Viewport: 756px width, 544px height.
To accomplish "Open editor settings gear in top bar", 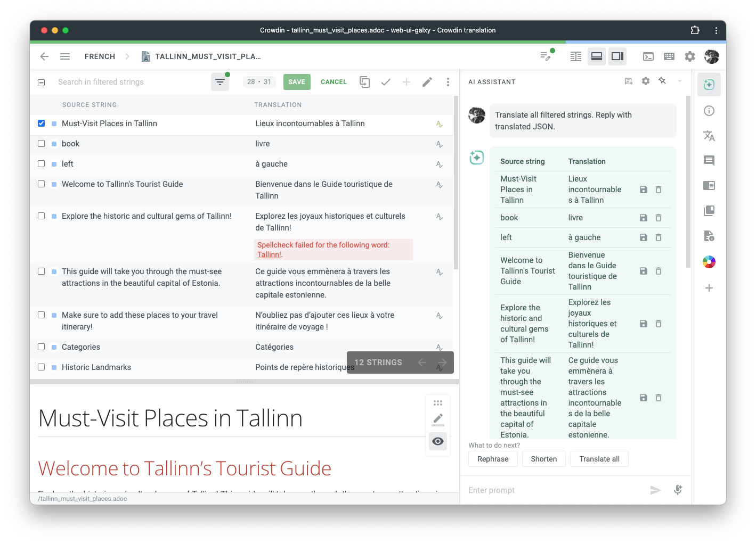I will coord(690,56).
